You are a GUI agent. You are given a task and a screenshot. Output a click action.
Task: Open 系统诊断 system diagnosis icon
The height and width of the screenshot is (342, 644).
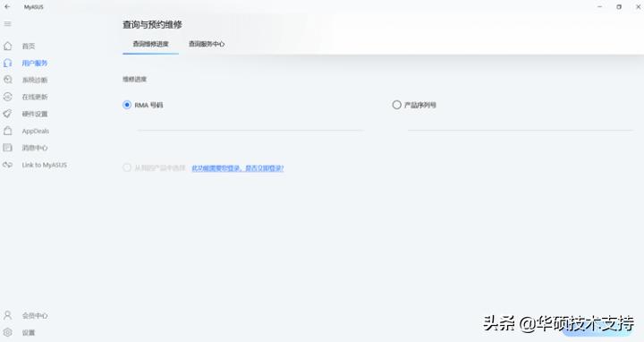tap(8, 80)
